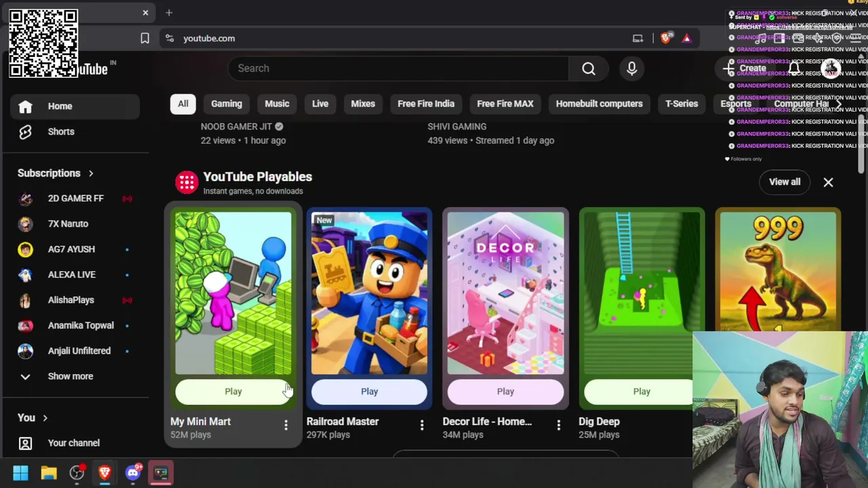The image size is (868, 488).
Task: Open the 999 dinosaur game thumbnail
Action: 778,271
